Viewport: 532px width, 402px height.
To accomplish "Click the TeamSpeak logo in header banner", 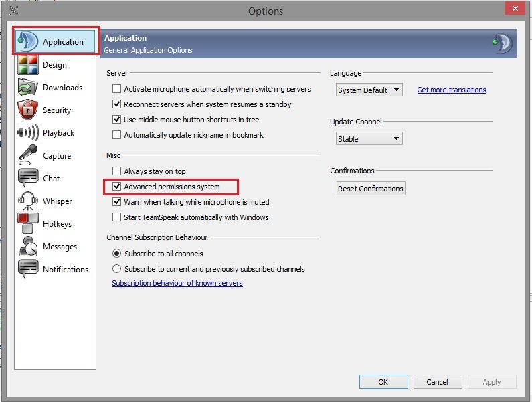I will (502, 43).
